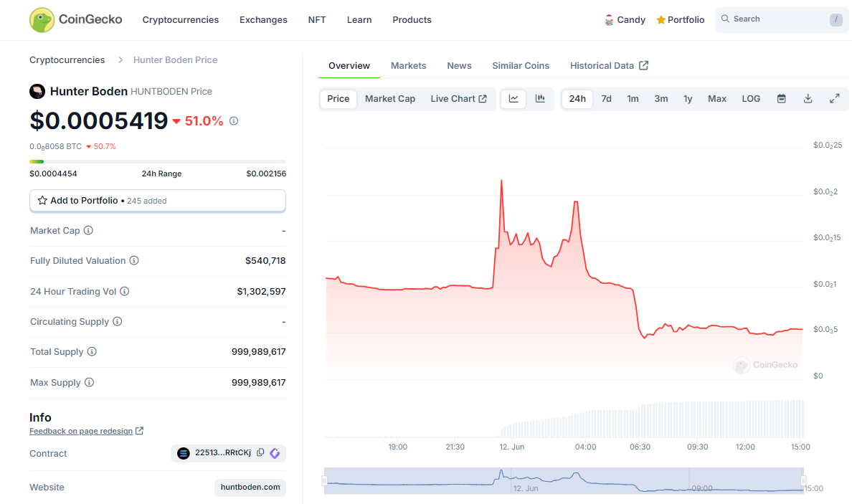Open the Cryptocurrencies menu
The height and width of the screenshot is (504, 852).
(180, 20)
